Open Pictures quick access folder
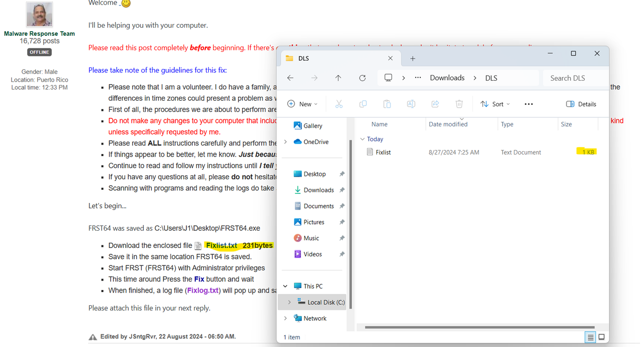The width and height of the screenshot is (644, 347). pyautogui.click(x=309, y=222)
